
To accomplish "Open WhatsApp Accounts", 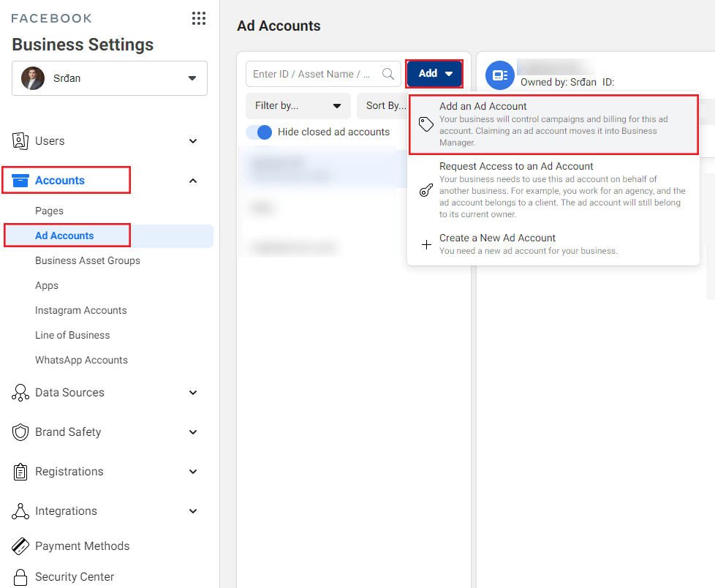I will point(81,361).
